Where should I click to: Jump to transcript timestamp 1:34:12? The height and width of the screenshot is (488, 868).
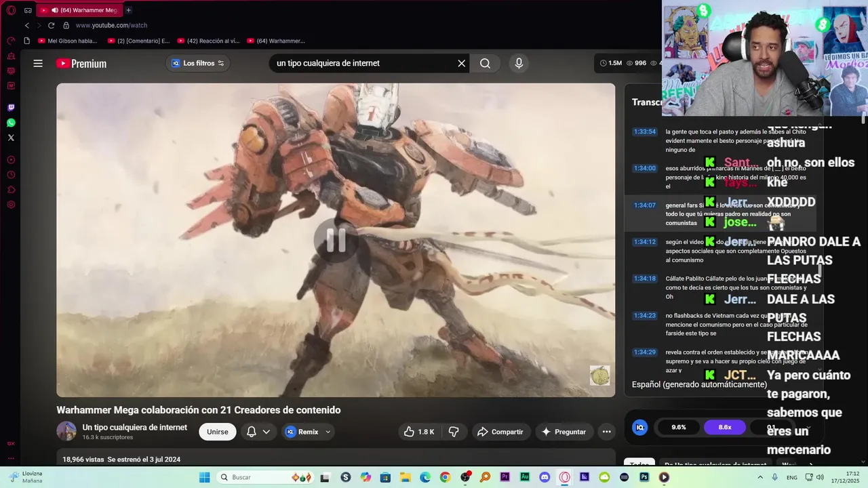click(x=644, y=242)
